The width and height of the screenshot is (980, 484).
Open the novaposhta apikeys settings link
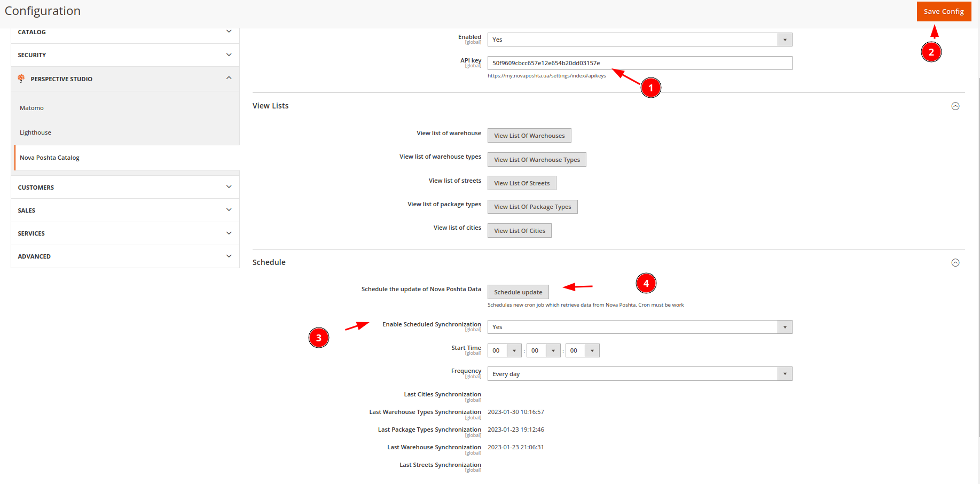click(546, 76)
